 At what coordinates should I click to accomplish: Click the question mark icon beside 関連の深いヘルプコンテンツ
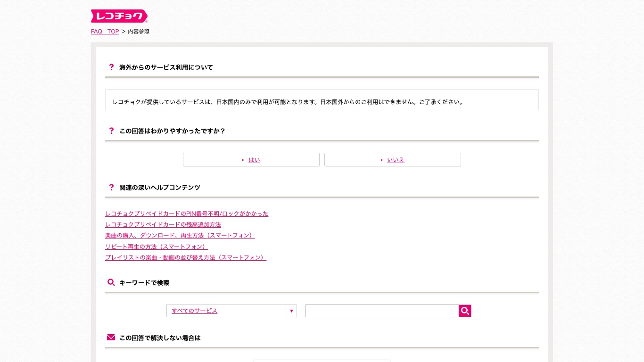[x=111, y=188]
